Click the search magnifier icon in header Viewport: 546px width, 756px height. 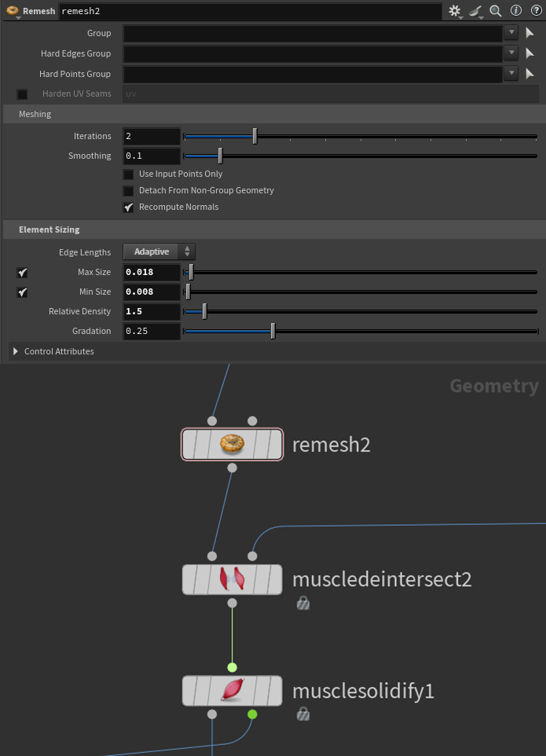point(496,11)
